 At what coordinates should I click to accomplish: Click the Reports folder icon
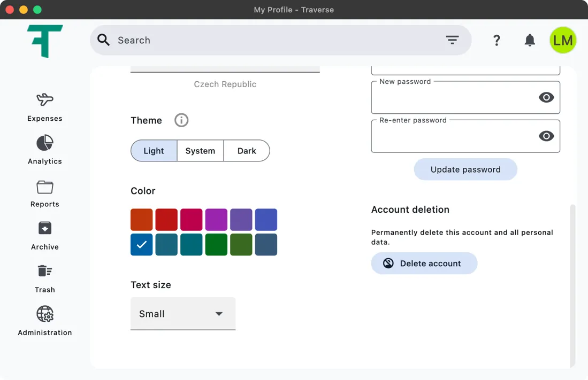point(44,187)
